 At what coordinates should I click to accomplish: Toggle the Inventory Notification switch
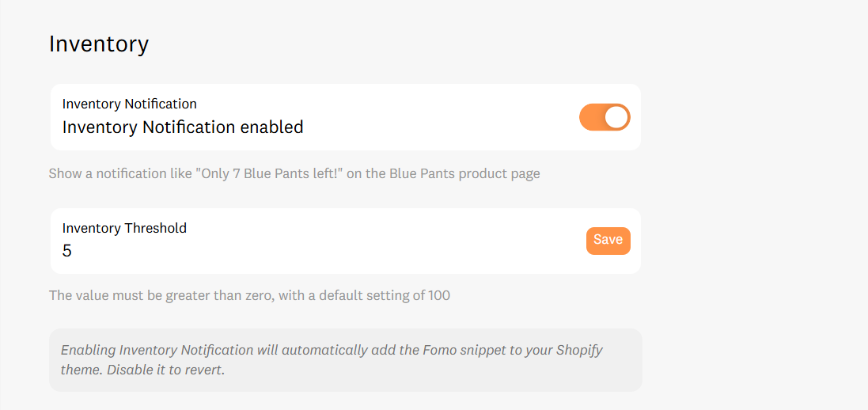(605, 117)
